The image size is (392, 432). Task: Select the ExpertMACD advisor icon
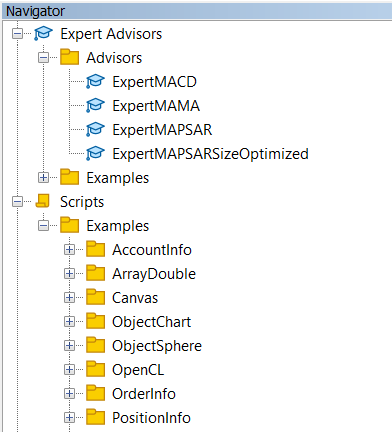[x=95, y=82]
